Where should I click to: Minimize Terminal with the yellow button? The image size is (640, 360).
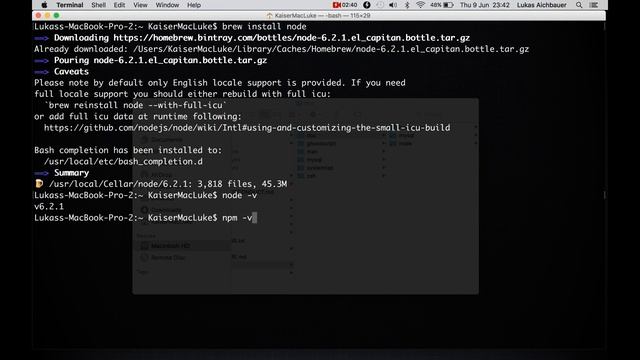pos(47,16)
